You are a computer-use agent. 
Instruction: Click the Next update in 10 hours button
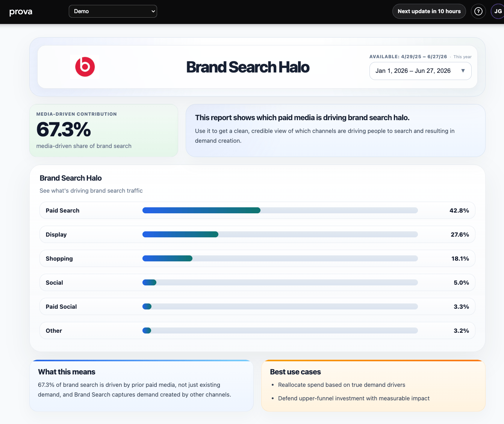click(x=429, y=11)
